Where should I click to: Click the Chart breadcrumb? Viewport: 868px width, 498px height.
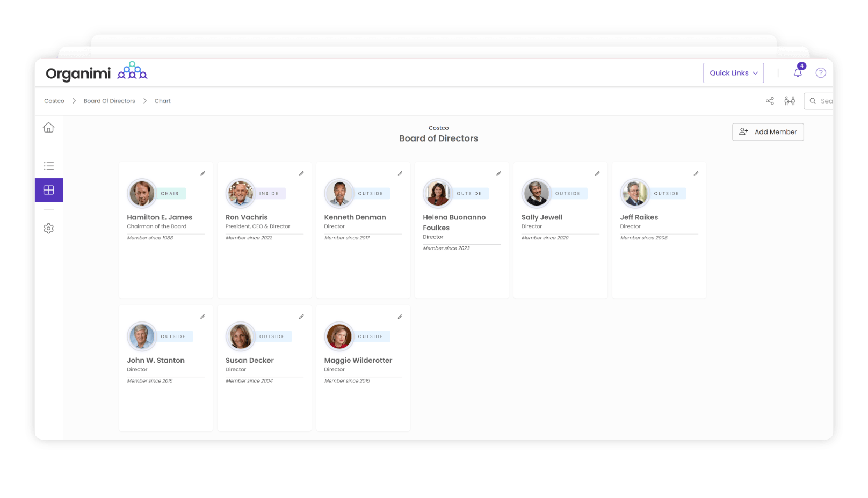click(x=163, y=101)
